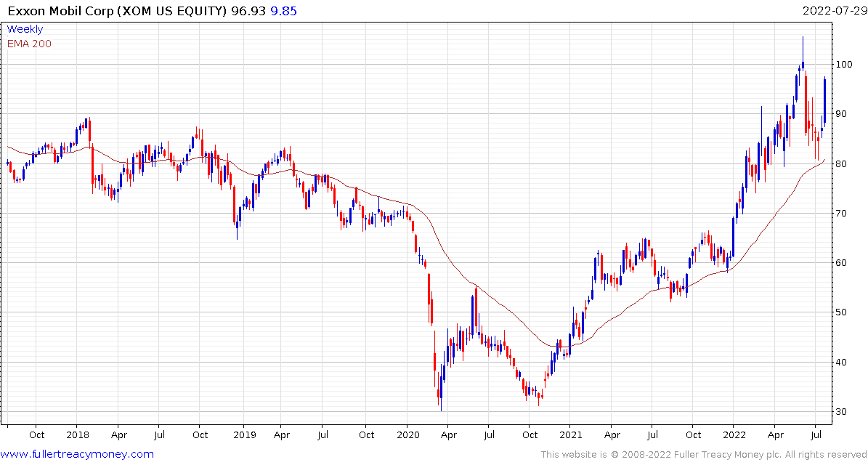
Task: Click the 100 price axis label
Action: 844,64
